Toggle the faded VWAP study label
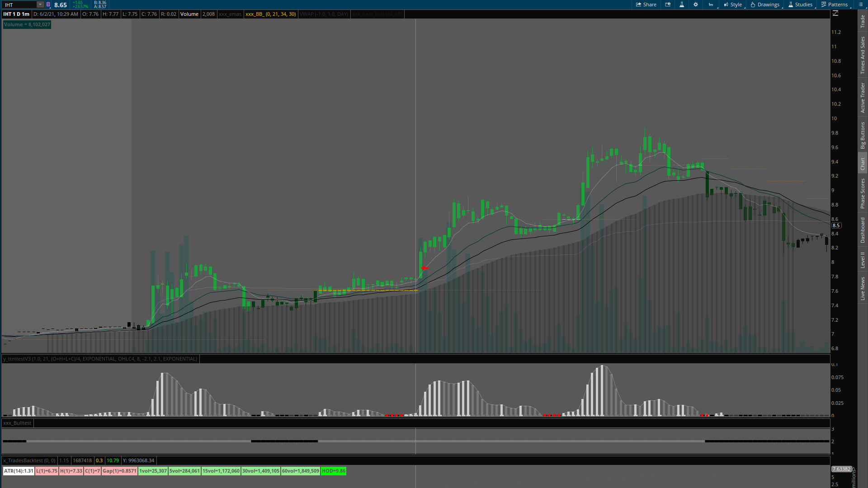The width and height of the screenshot is (868, 488). (x=324, y=14)
